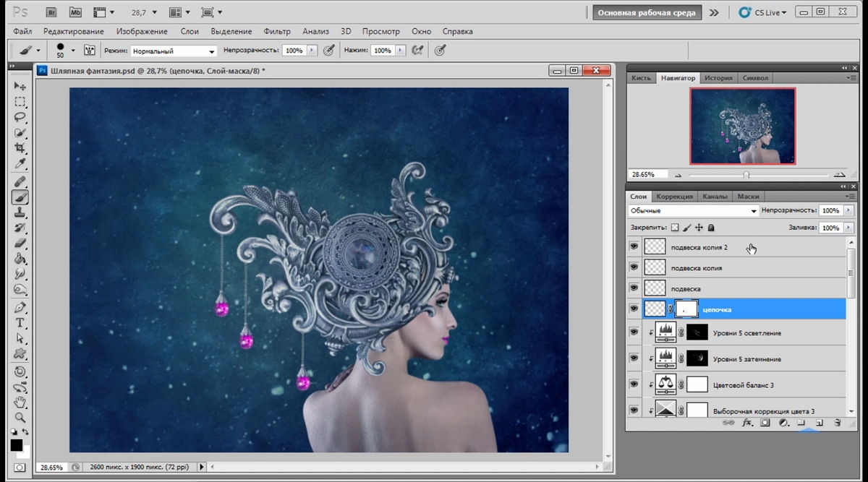
Task: Select the Pen tool
Action: (20, 307)
